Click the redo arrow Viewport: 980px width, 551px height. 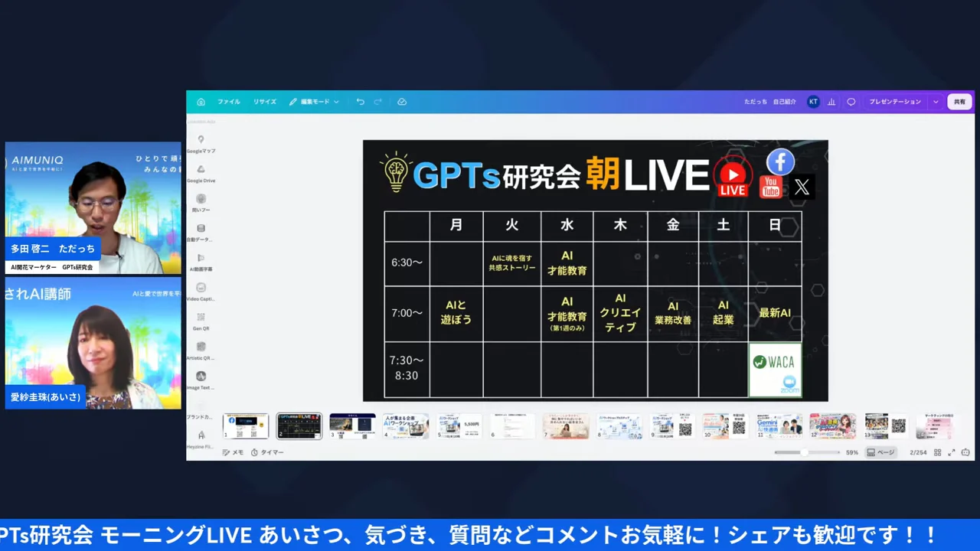pos(377,102)
